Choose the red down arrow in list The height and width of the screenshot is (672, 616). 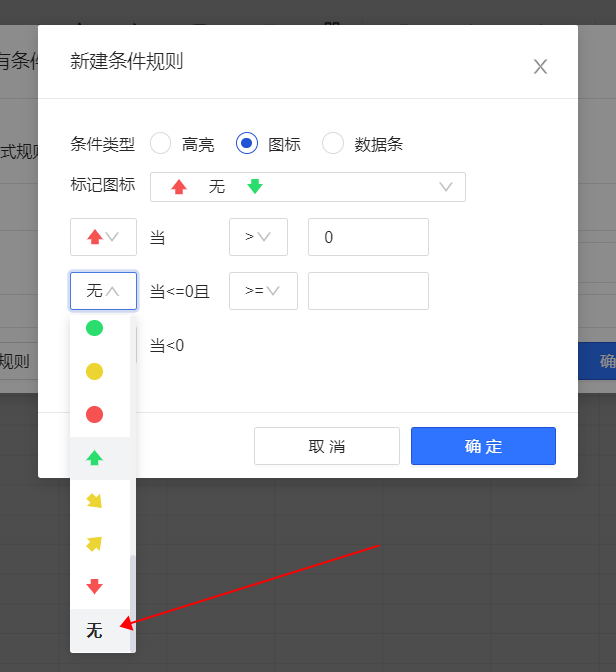tap(95, 587)
